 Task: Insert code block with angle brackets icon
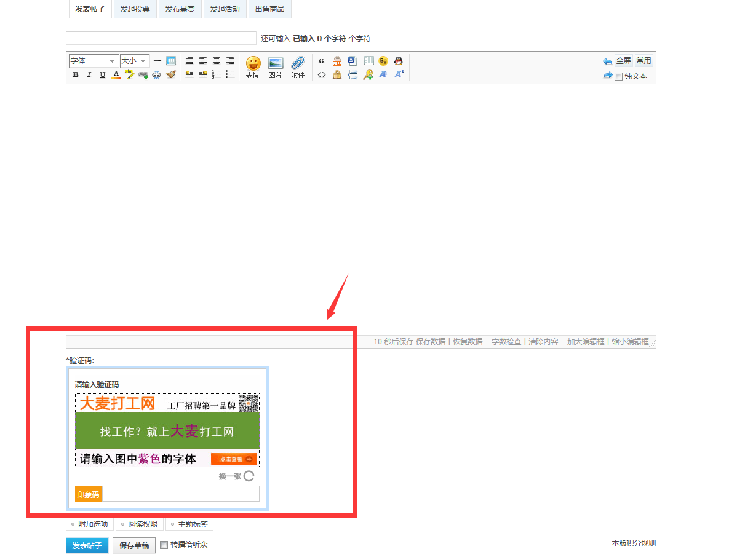click(321, 75)
